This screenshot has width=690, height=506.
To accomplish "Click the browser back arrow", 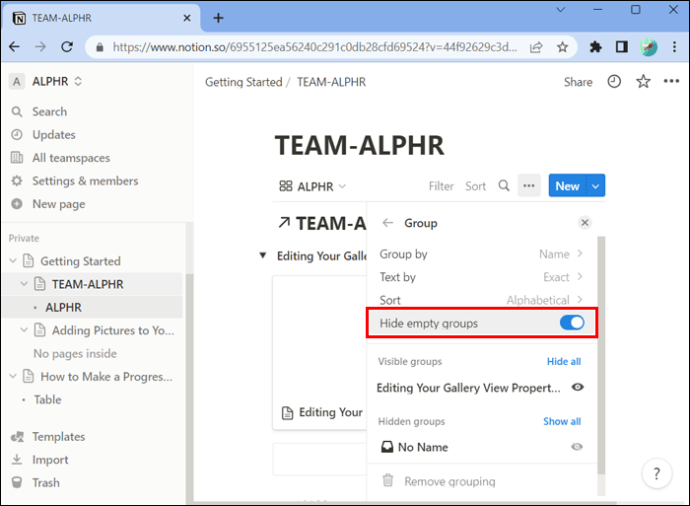I will click(15, 47).
